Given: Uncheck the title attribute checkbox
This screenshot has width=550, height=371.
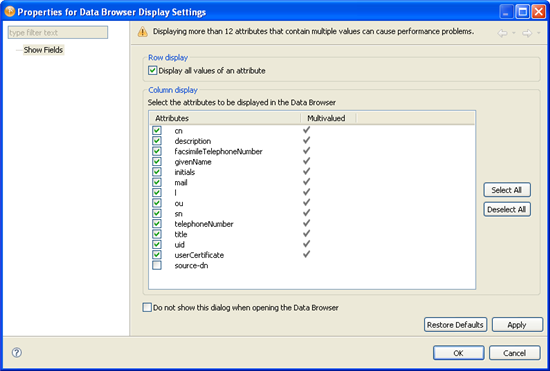Looking at the screenshot, I should (157, 234).
